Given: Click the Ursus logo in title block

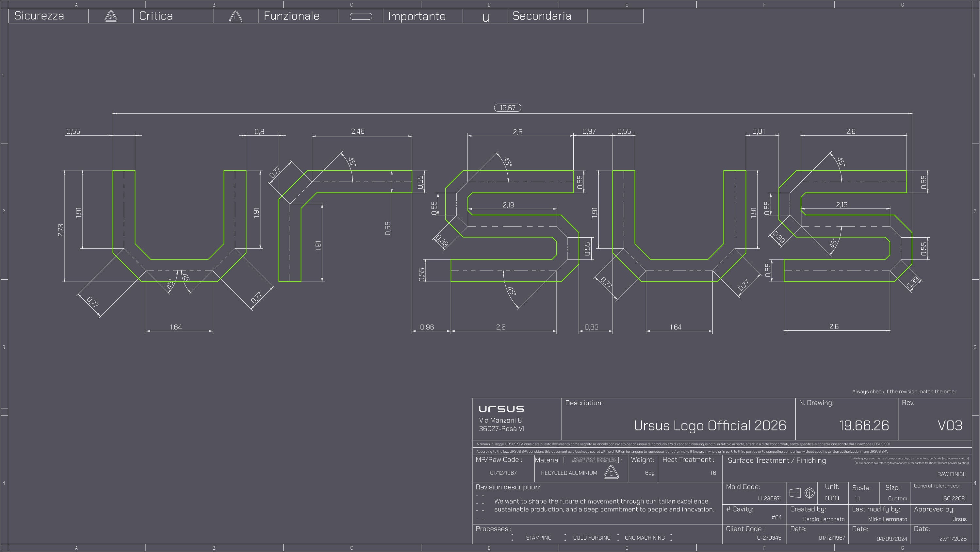Looking at the screenshot, I should pos(501,409).
